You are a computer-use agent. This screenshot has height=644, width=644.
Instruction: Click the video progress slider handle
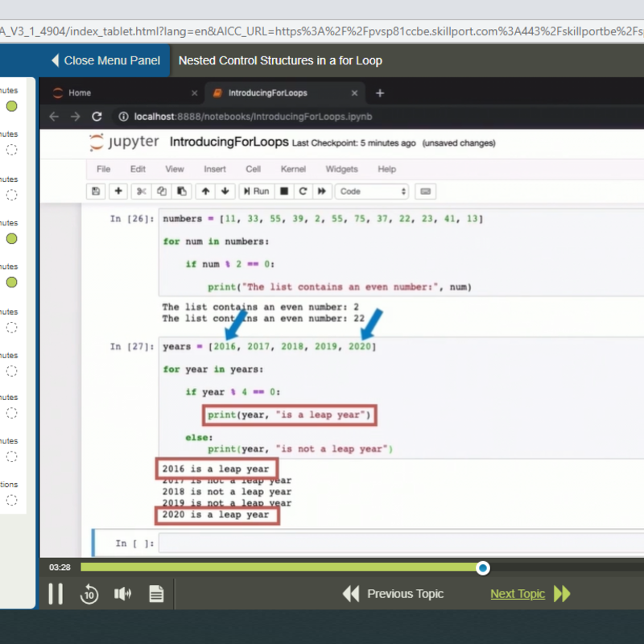pyautogui.click(x=483, y=568)
